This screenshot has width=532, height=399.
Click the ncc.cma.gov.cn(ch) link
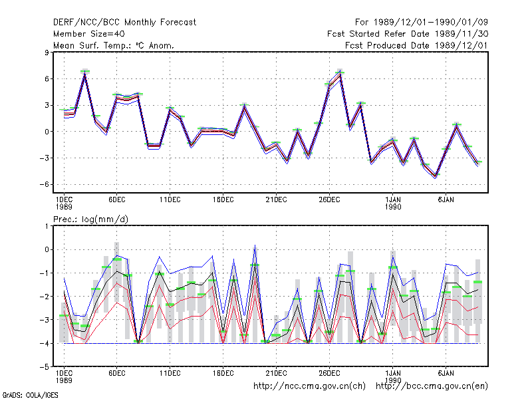[x=309, y=386]
